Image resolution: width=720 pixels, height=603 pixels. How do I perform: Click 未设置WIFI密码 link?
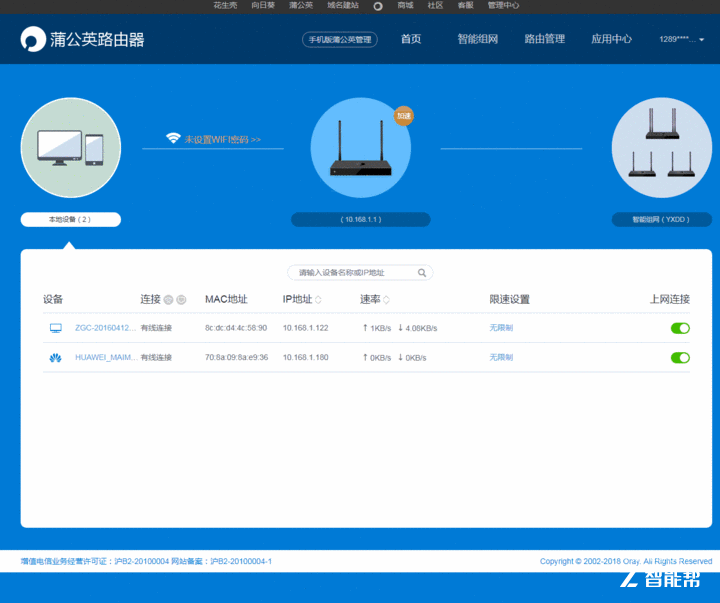click(x=223, y=140)
